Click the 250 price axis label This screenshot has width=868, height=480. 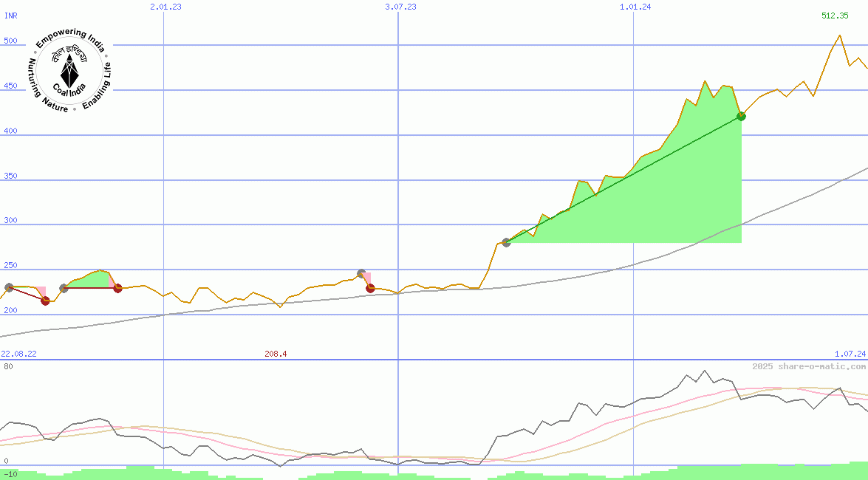click(x=10, y=266)
